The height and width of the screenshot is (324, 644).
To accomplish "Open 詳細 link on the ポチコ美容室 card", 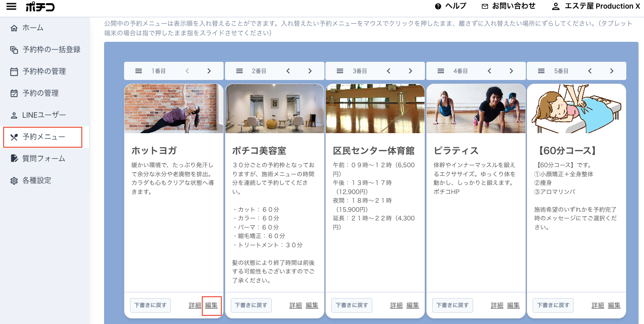I will coord(295,305).
